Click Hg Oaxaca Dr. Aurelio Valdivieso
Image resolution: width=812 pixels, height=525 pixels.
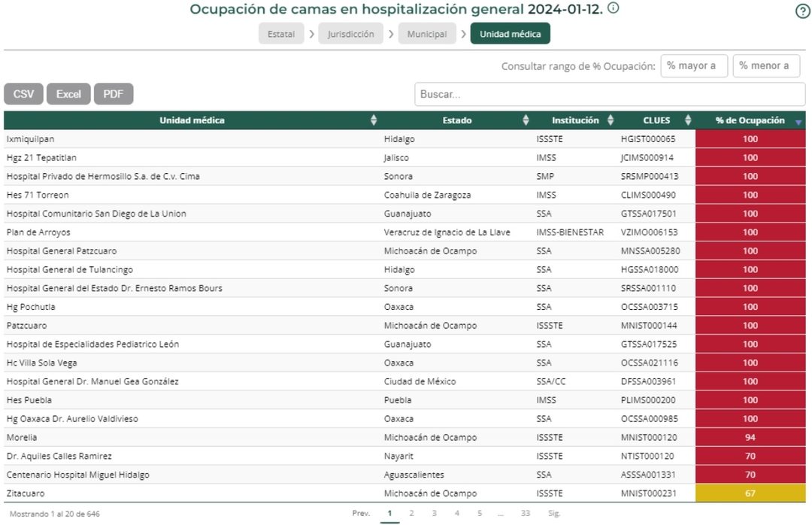[72, 419]
